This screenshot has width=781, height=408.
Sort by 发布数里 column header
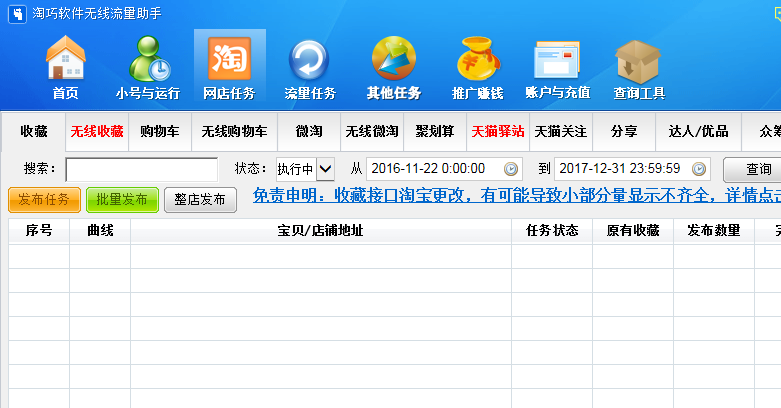[x=714, y=231]
